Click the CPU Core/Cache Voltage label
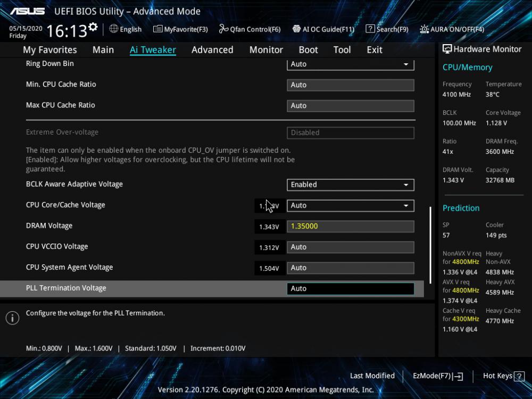 [x=65, y=205]
